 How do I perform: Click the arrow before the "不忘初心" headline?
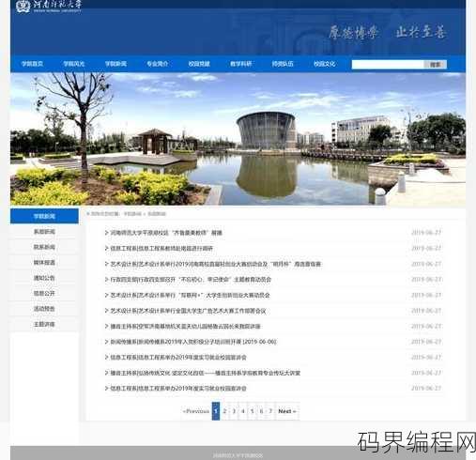106,279
